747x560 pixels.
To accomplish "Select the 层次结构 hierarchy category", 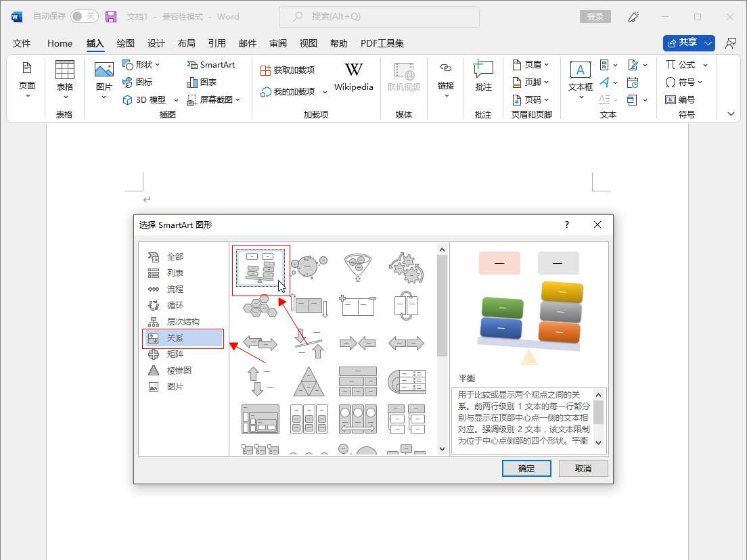I will 183,321.
